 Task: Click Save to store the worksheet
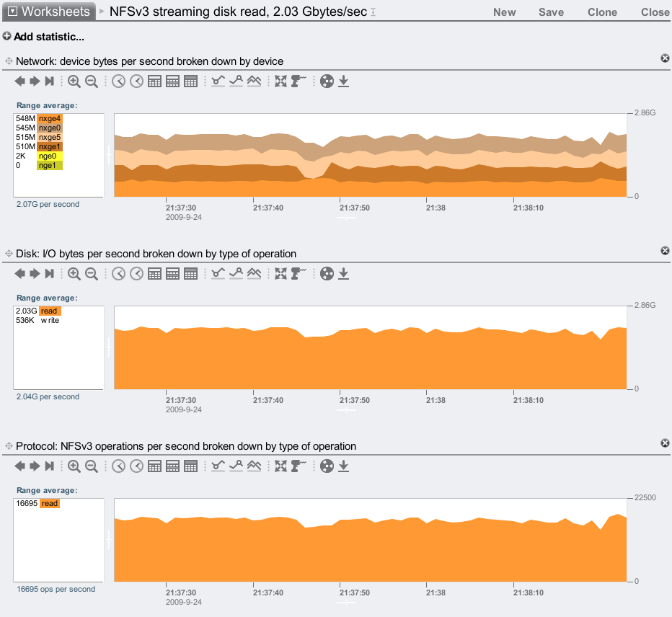click(x=551, y=12)
